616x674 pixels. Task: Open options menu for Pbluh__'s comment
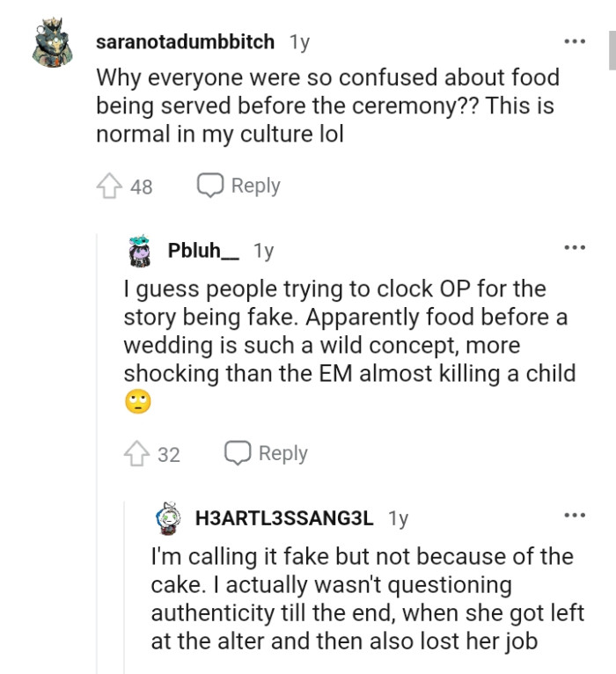tap(574, 248)
